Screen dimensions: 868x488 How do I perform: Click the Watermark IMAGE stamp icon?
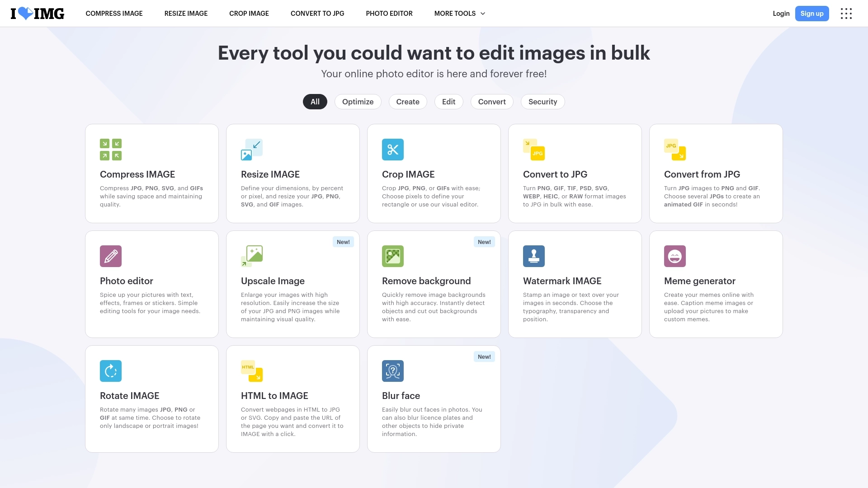click(534, 256)
